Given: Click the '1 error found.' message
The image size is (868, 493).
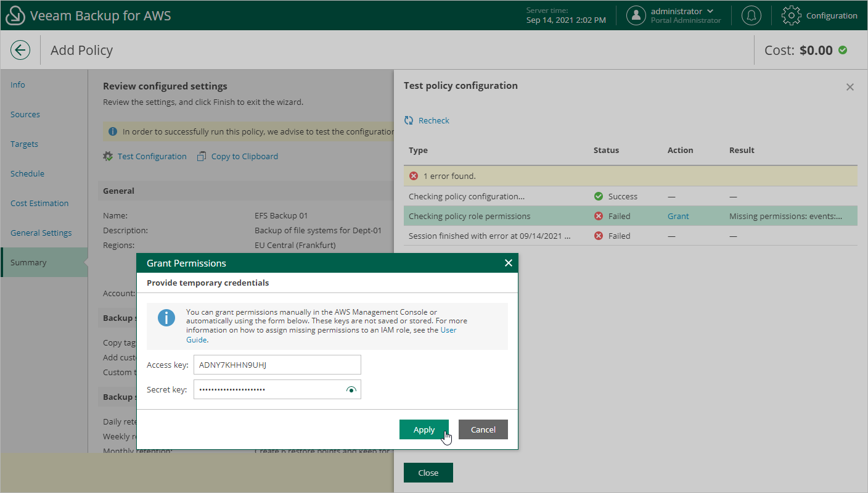Looking at the screenshot, I should 449,176.
